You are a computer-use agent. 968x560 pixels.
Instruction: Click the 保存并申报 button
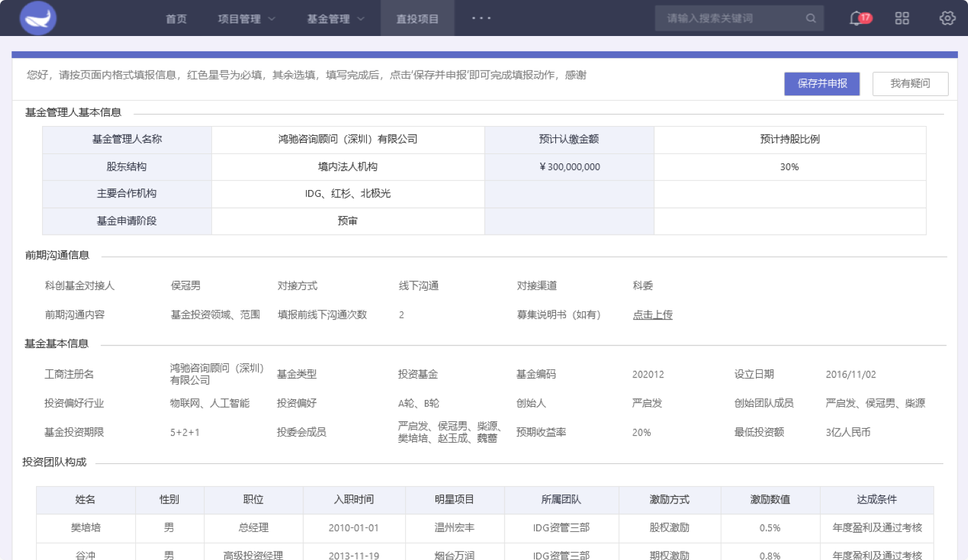coord(822,84)
